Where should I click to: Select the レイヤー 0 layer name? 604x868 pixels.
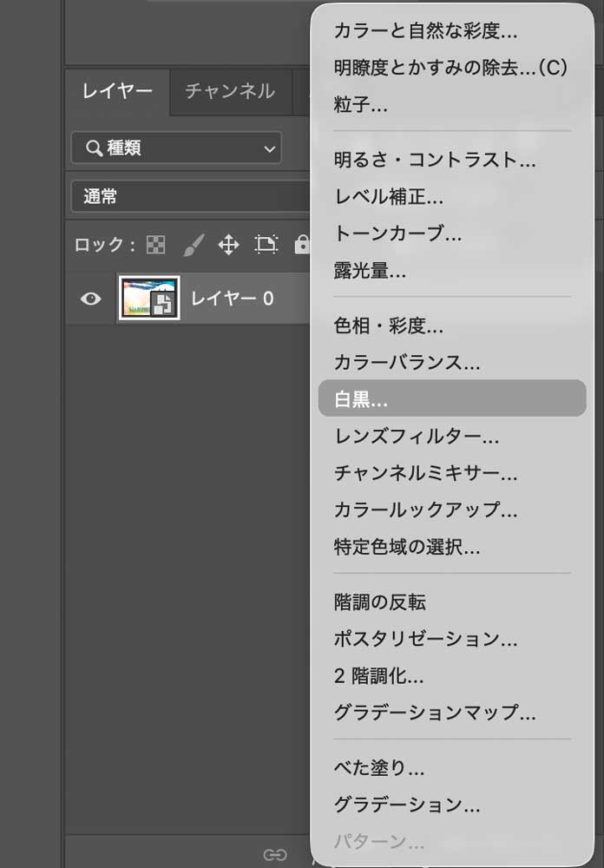tap(232, 299)
